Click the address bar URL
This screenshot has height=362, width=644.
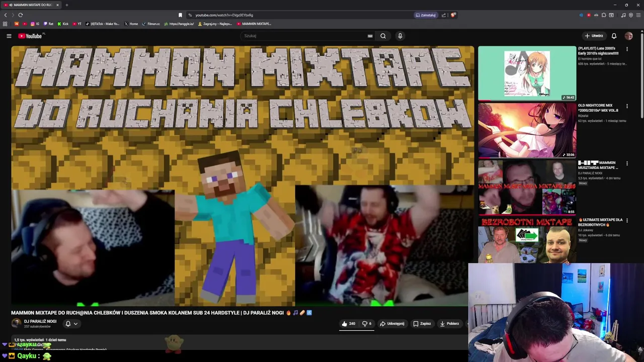(x=224, y=15)
